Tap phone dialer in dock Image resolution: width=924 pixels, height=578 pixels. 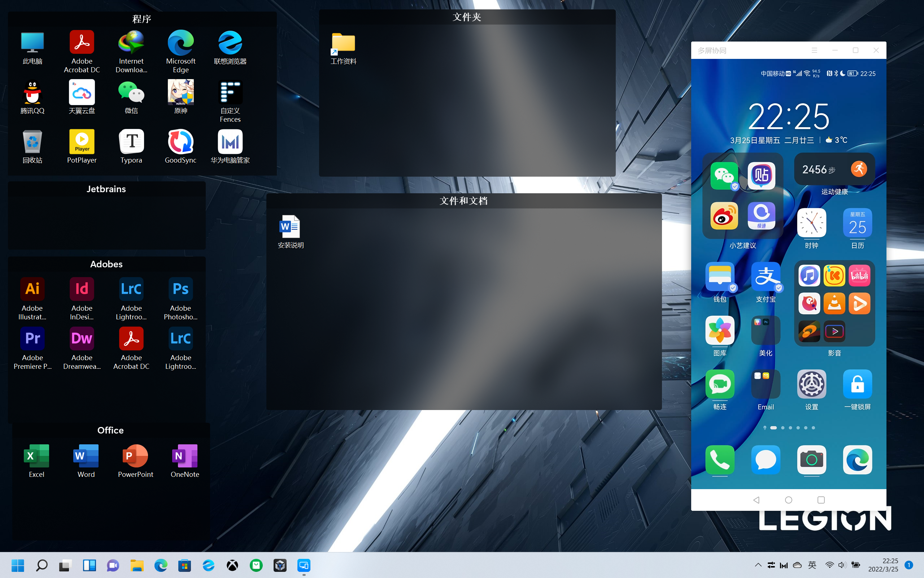pos(720,460)
